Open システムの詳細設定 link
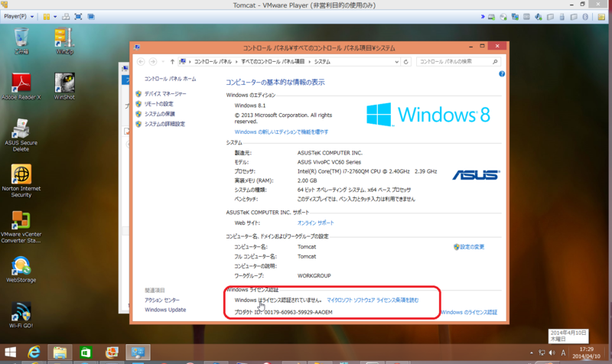This screenshot has width=612, height=364. (x=164, y=124)
